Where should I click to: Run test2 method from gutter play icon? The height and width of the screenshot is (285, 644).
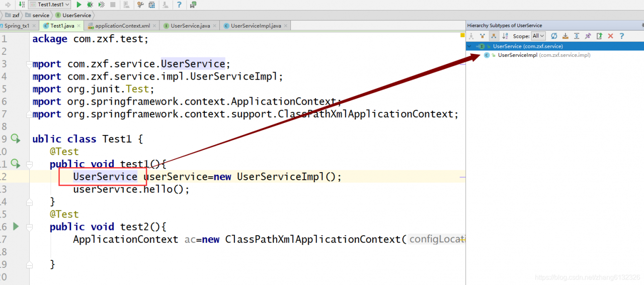pyautogui.click(x=16, y=227)
